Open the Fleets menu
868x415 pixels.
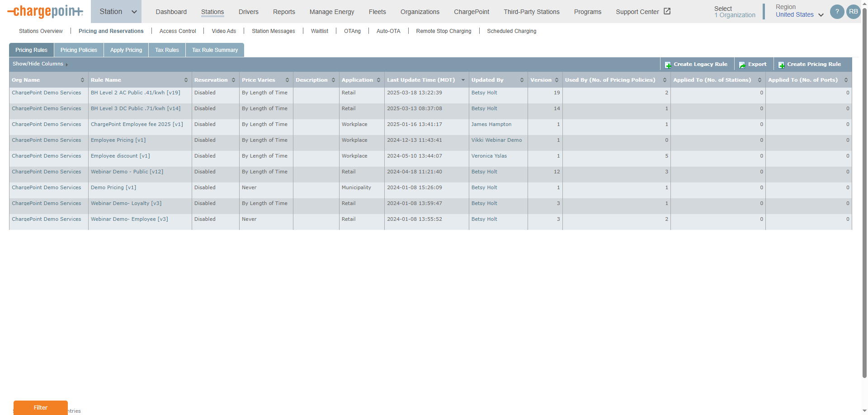(377, 12)
